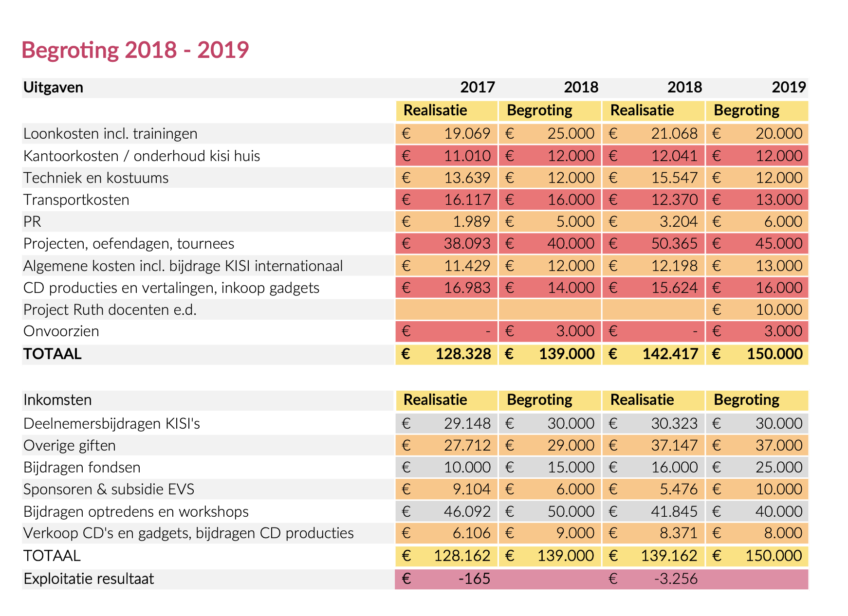Click the 6.000 PR budget value
The height and width of the screenshot is (616, 848).
[x=783, y=222]
